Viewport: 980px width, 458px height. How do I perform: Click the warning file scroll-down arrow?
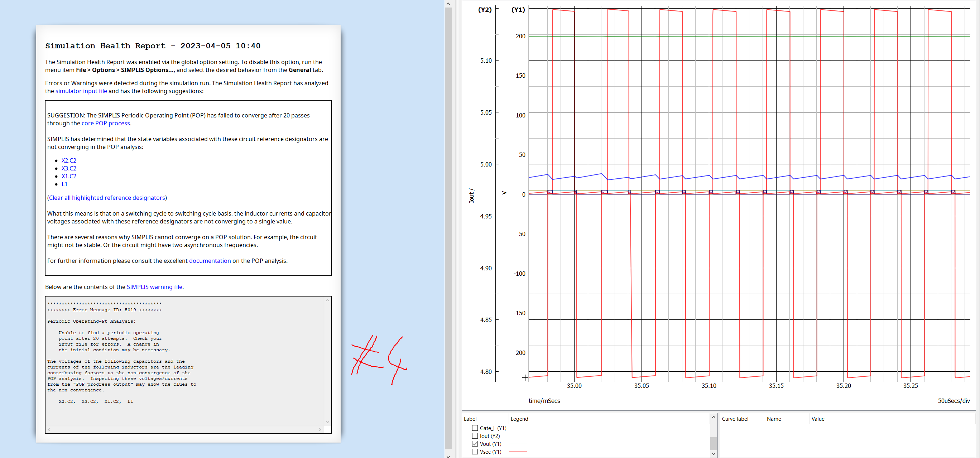click(327, 422)
